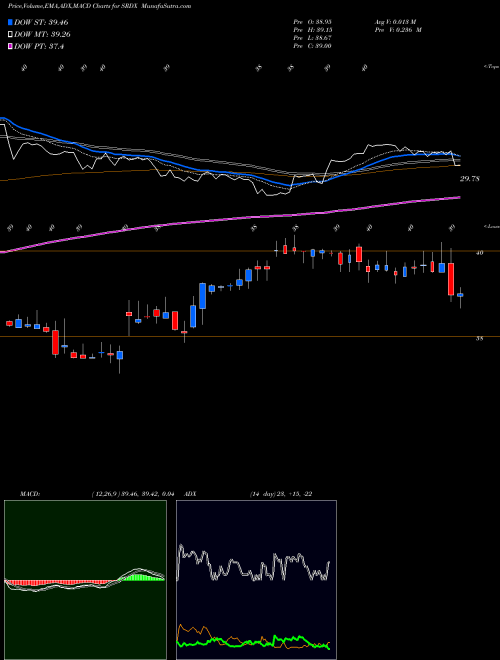The width and height of the screenshot is (500, 660).
Task: Click the 'Avg V: 0.013 M' value
Action: (395, 22)
